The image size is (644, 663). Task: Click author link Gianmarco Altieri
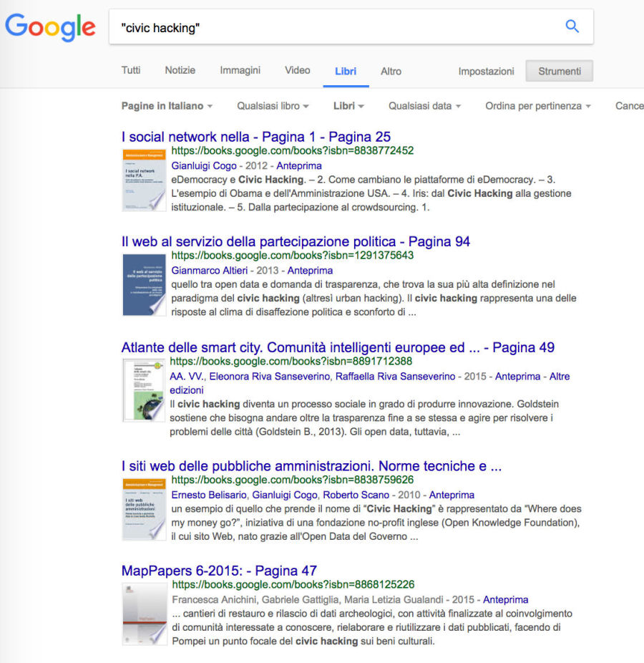coord(209,271)
